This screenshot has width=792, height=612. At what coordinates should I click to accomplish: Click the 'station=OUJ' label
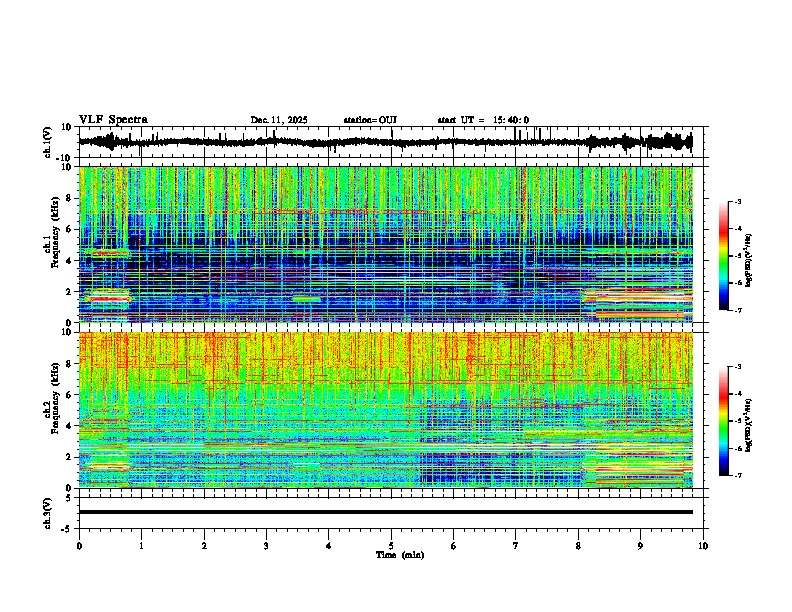click(370, 120)
